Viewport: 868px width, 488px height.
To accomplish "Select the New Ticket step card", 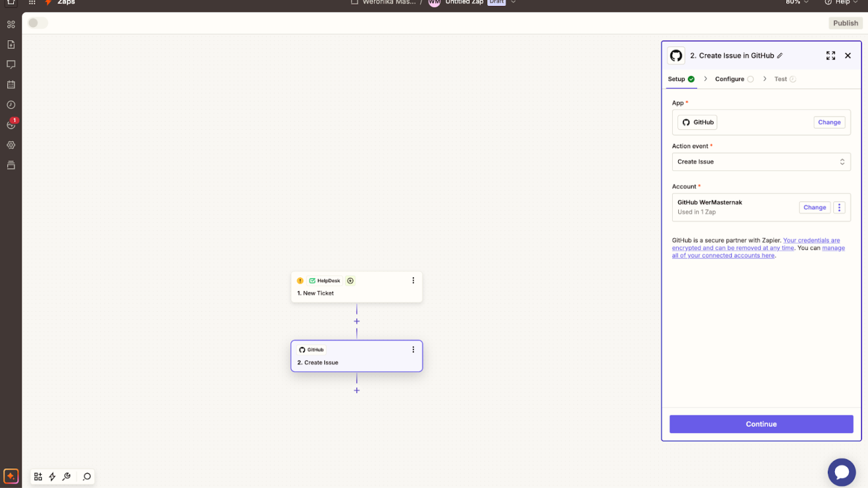I will 357,287.
